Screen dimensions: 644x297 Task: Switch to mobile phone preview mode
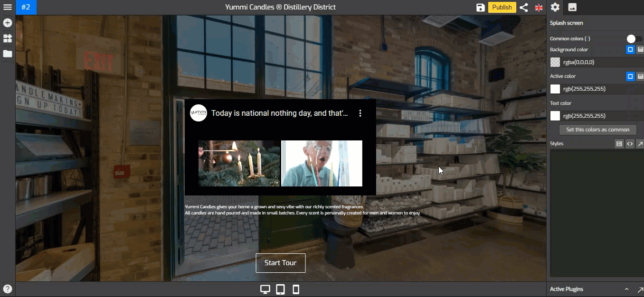click(x=296, y=289)
